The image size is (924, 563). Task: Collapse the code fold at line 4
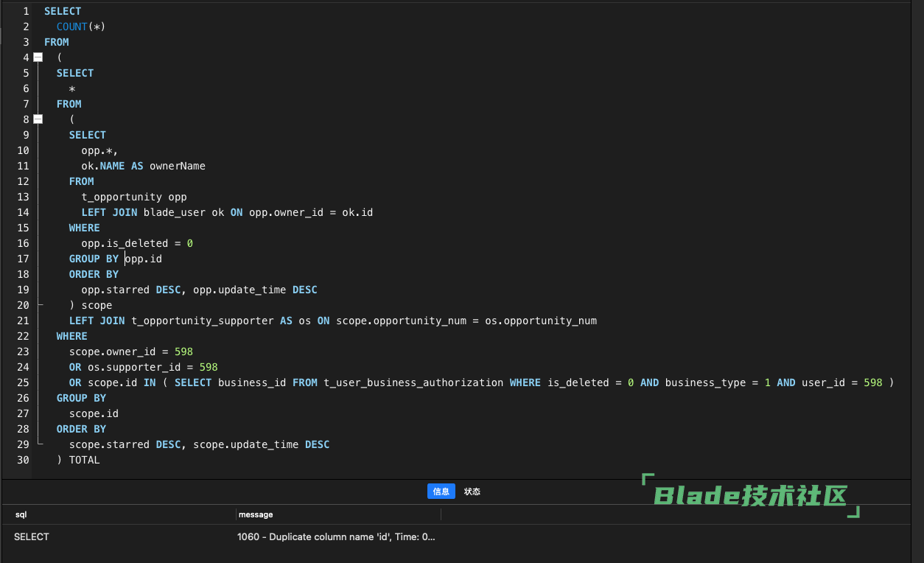pos(38,57)
